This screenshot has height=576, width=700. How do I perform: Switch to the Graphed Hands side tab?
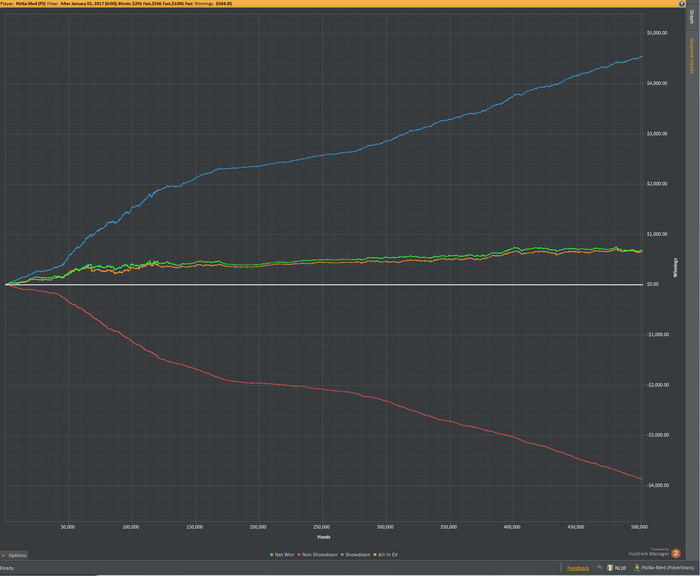tap(692, 56)
